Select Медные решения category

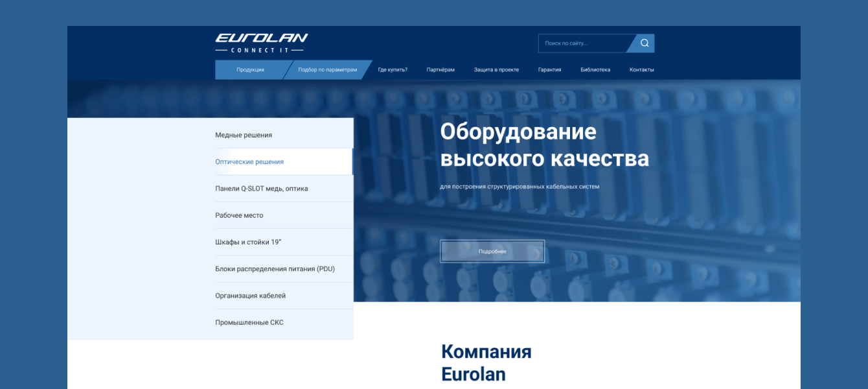(x=245, y=134)
